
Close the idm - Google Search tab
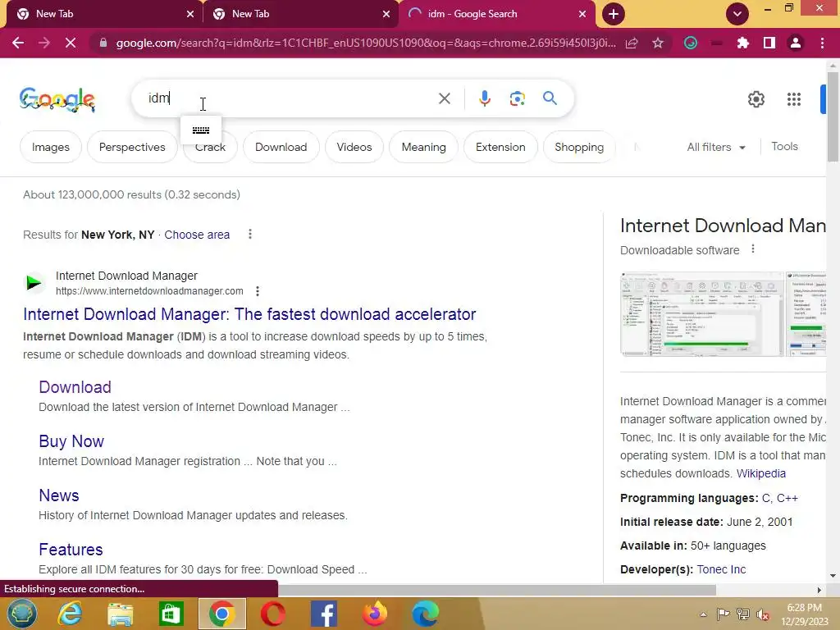coord(582,14)
